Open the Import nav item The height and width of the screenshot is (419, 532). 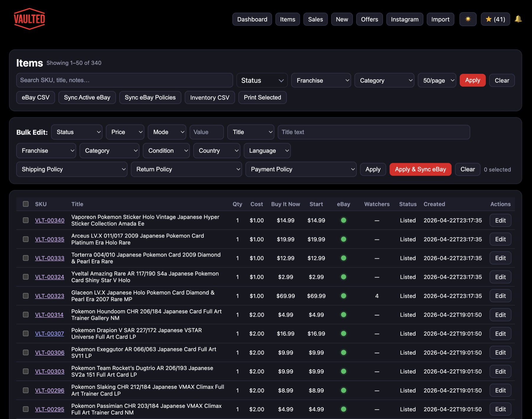point(440,19)
